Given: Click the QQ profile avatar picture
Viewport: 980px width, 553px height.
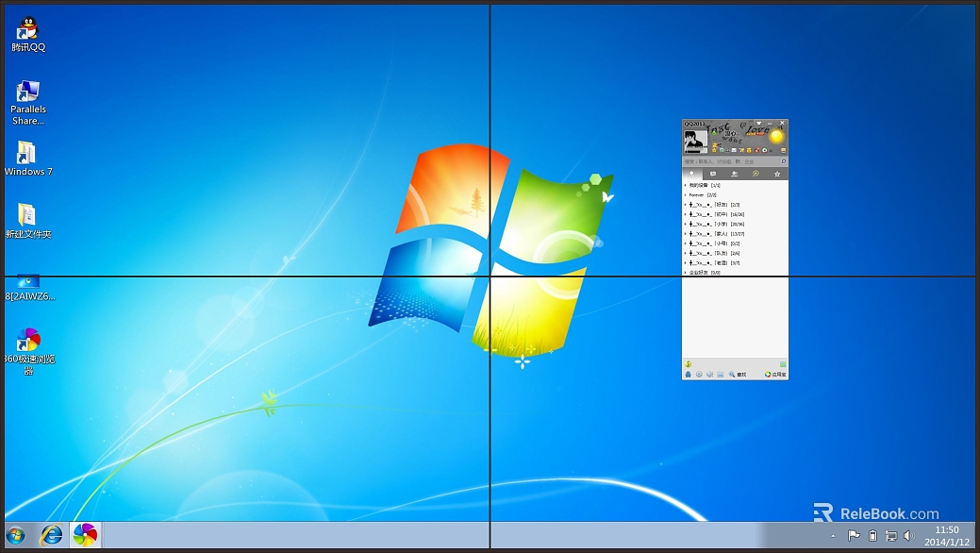Looking at the screenshot, I should tap(696, 142).
